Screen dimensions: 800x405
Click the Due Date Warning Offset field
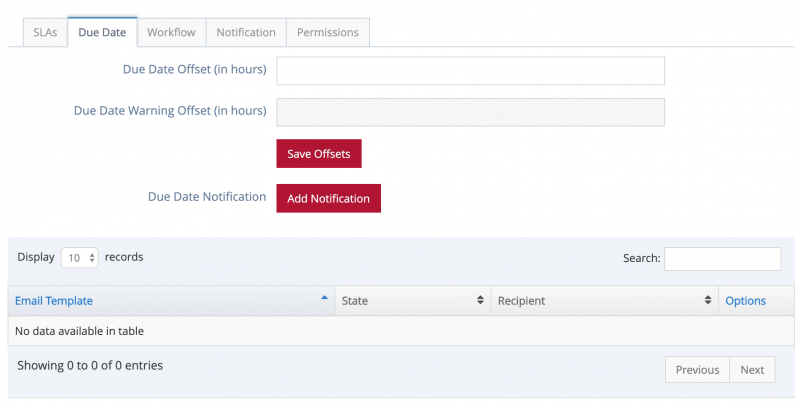(x=470, y=111)
